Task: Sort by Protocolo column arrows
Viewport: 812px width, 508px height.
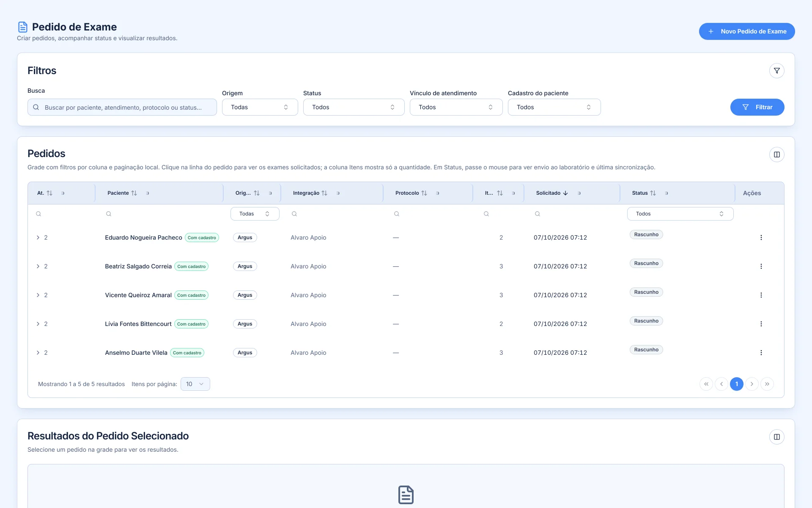Action: pyautogui.click(x=424, y=193)
